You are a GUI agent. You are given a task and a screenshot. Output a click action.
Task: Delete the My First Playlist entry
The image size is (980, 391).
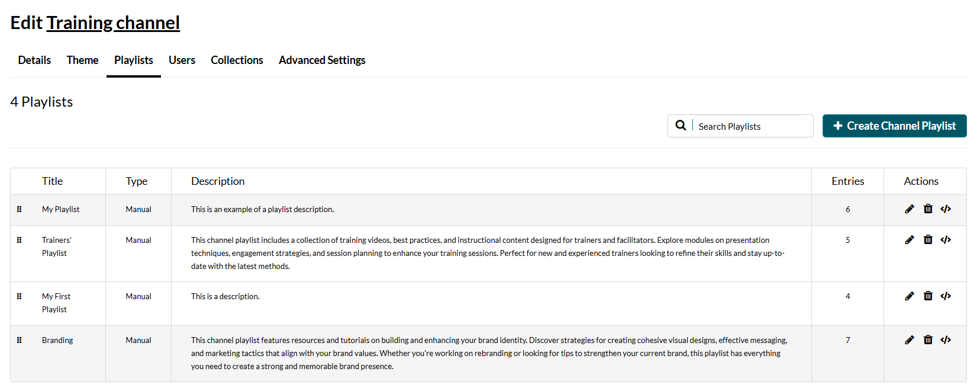tap(928, 296)
